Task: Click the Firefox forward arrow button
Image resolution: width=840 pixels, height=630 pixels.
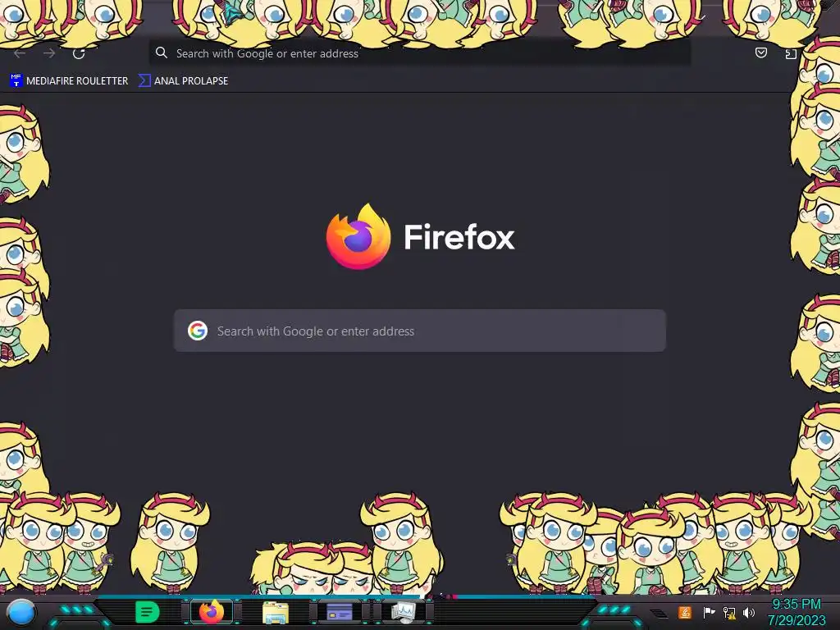Action: [x=49, y=53]
